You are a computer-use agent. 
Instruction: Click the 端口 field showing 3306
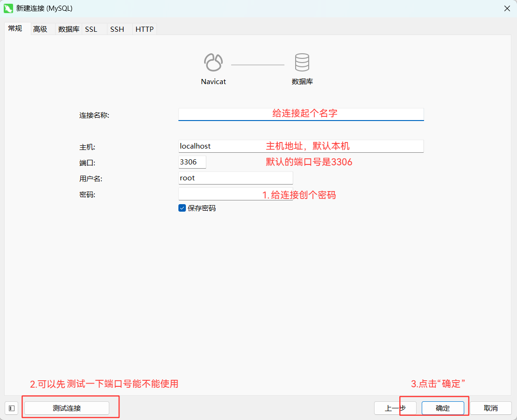tap(192, 162)
